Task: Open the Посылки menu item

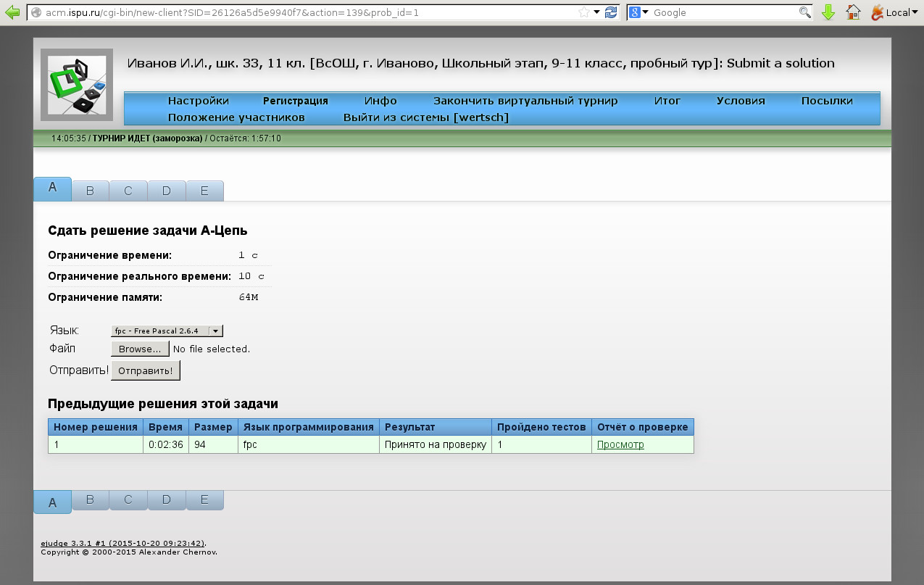Action: (x=826, y=101)
